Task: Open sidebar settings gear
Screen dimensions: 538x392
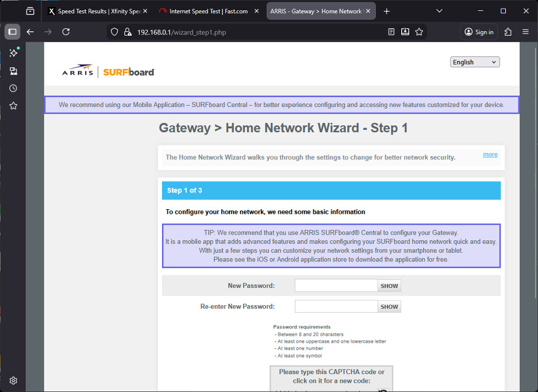Action: (13, 381)
